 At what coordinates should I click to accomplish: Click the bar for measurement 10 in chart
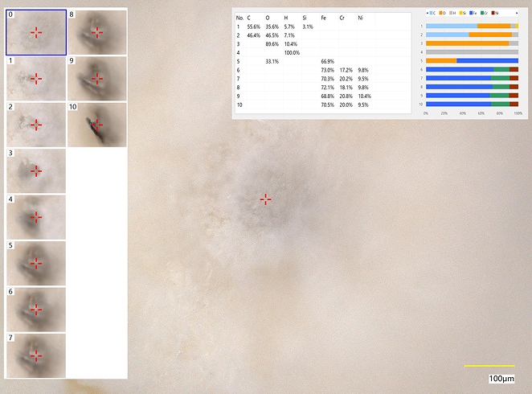point(472,104)
